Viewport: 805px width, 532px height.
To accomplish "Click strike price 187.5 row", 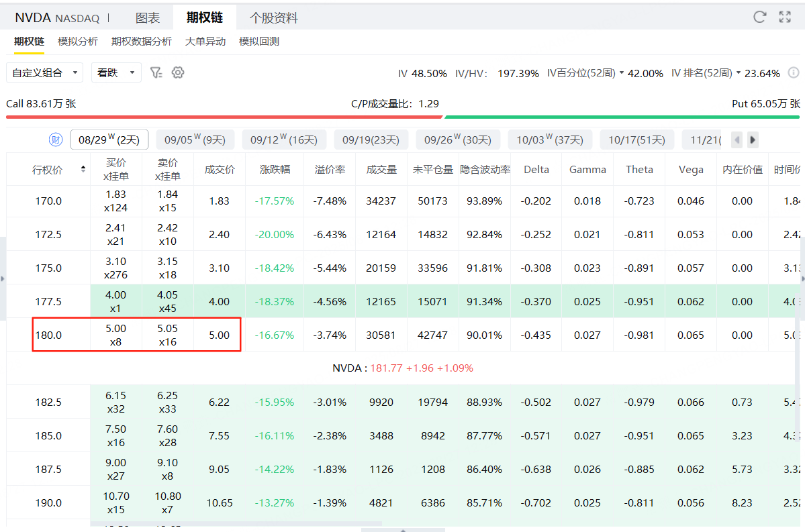I will pos(48,470).
